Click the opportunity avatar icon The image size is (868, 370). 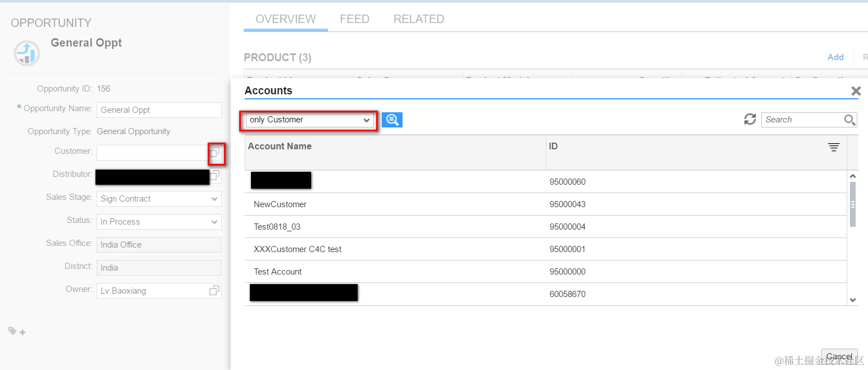point(26,53)
